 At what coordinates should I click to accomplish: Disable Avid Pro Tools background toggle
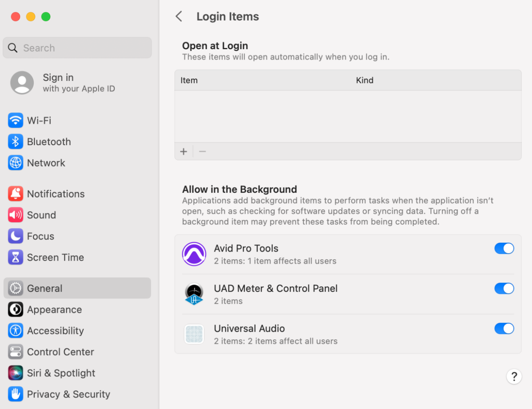pyautogui.click(x=504, y=248)
